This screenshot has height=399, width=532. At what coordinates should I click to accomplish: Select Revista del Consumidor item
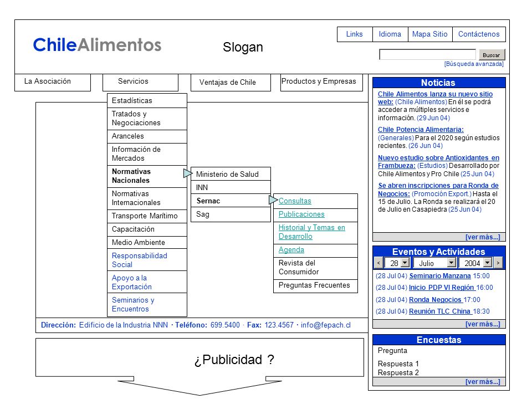[315, 267]
